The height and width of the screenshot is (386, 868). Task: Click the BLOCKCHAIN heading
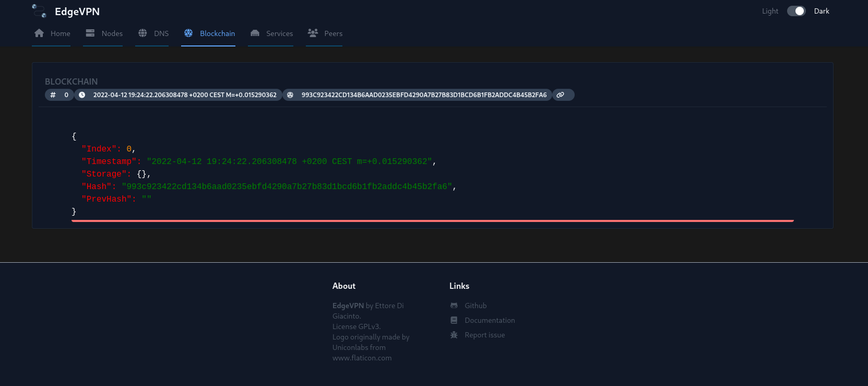(72, 81)
